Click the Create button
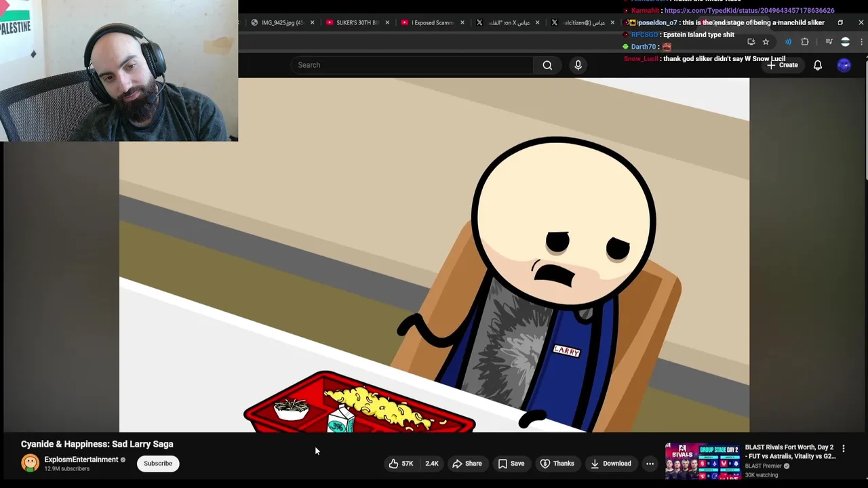 click(783, 65)
